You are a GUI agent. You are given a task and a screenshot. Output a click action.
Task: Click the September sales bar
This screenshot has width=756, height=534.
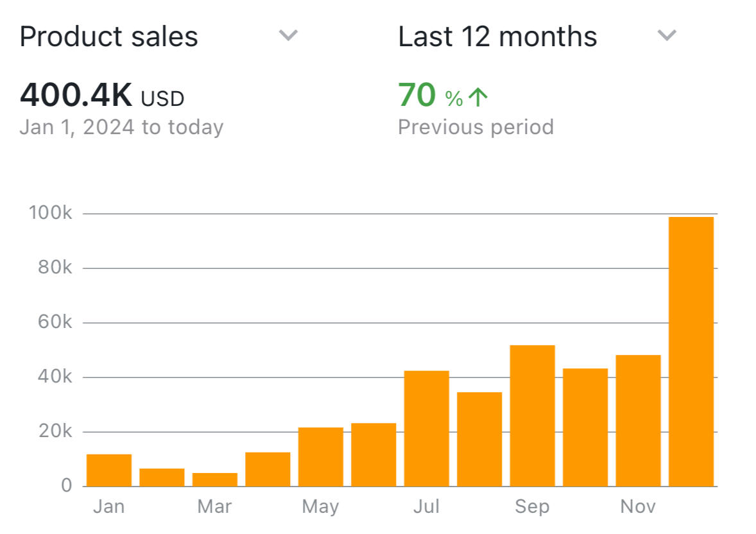533,416
